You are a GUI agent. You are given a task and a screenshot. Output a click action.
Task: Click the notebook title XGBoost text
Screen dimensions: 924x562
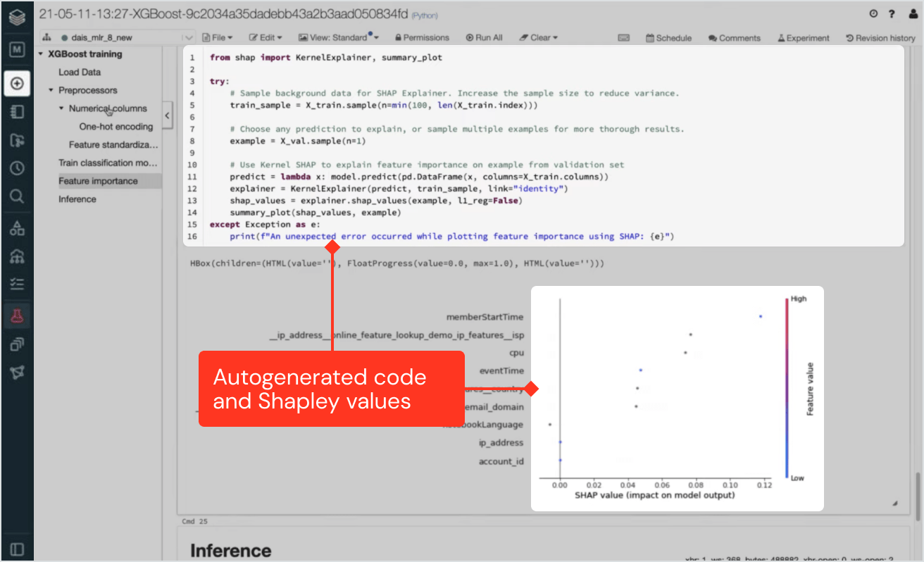pos(223,14)
